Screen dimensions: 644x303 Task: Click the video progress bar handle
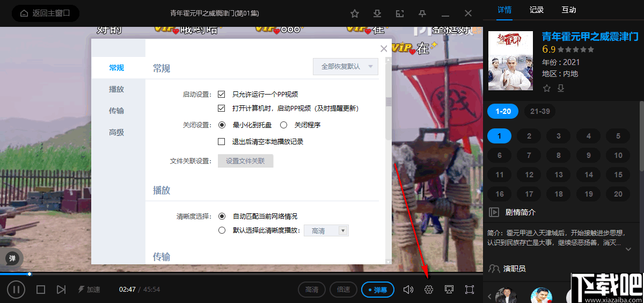30,274
